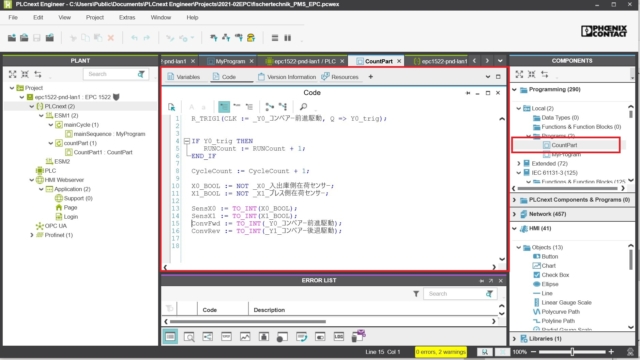Image resolution: width=640 pixels, height=360 pixels.
Task: Click expand-all icon in PLANT panel
Action: coord(13,74)
